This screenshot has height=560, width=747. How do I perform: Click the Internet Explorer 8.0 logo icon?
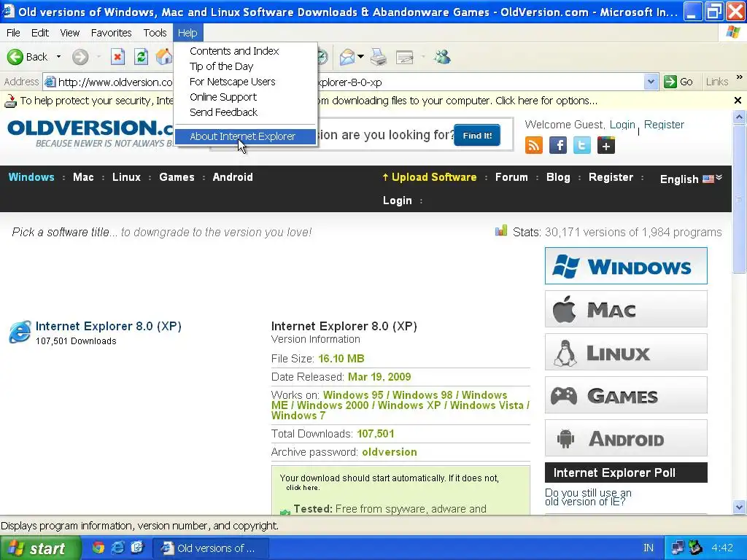pos(20,332)
